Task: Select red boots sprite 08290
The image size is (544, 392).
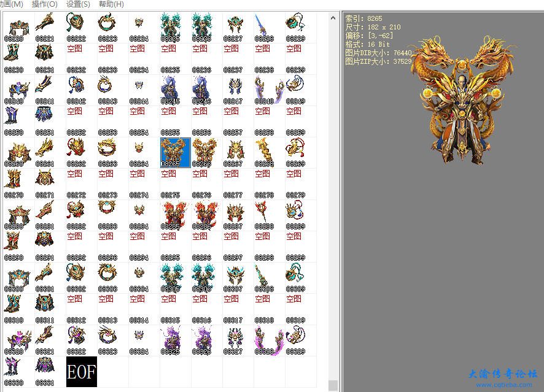Action: (x=19, y=247)
